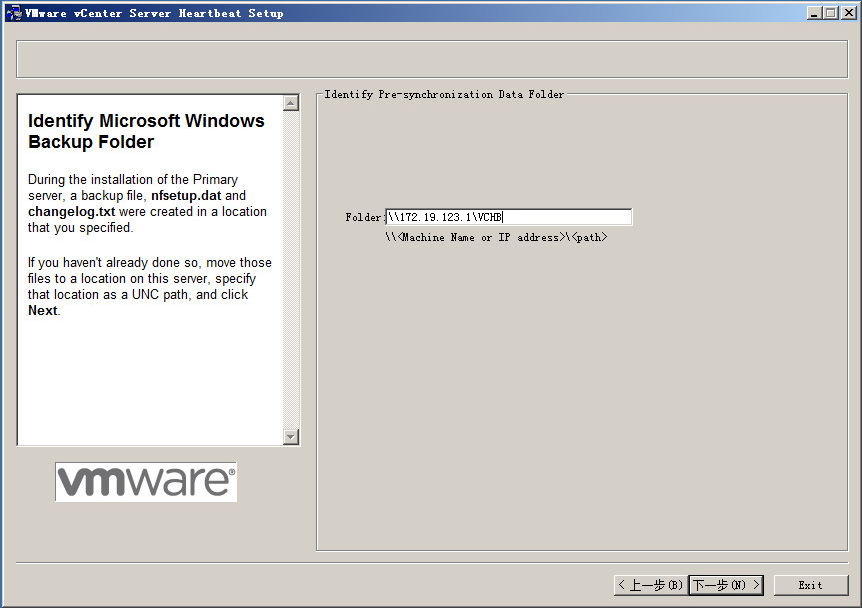The image size is (862, 608).
Task: Go back with the 上一步(B) button
Action: (x=651, y=585)
